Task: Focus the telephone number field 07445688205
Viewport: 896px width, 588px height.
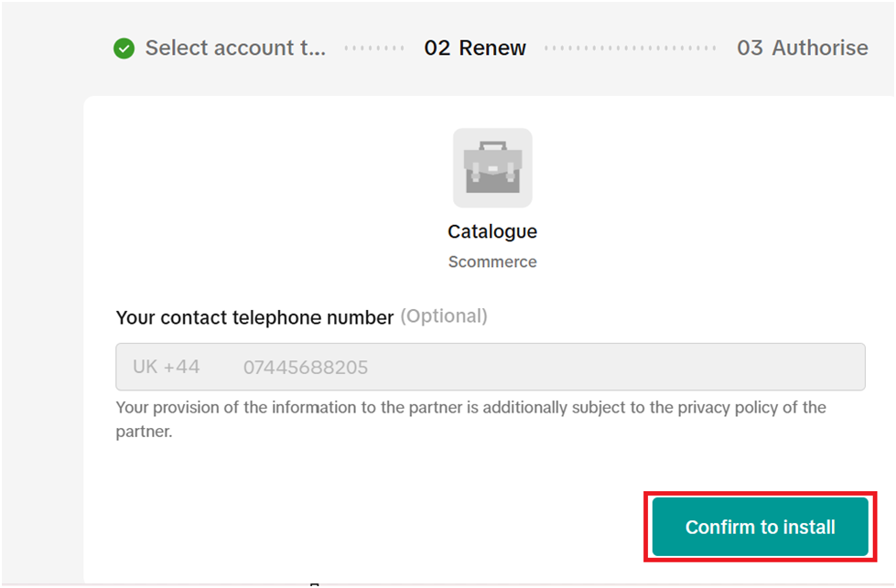Action: [x=306, y=368]
